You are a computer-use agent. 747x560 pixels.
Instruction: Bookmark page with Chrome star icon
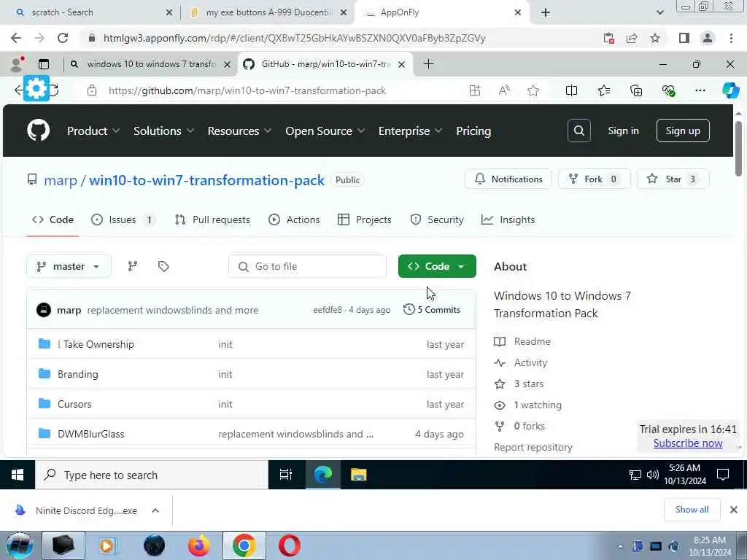655,38
